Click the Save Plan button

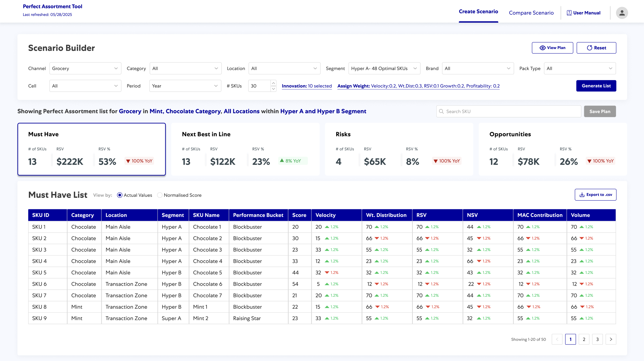[x=600, y=111]
